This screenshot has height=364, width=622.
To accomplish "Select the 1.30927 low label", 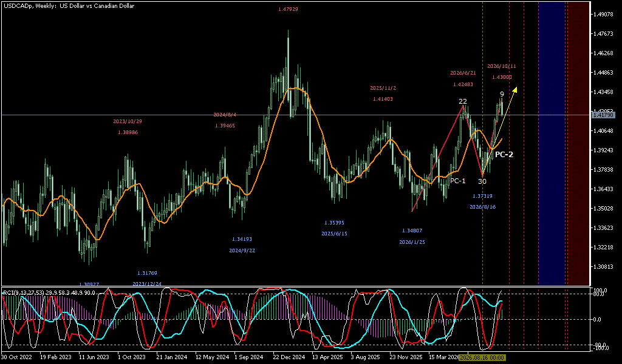I will point(89,284).
